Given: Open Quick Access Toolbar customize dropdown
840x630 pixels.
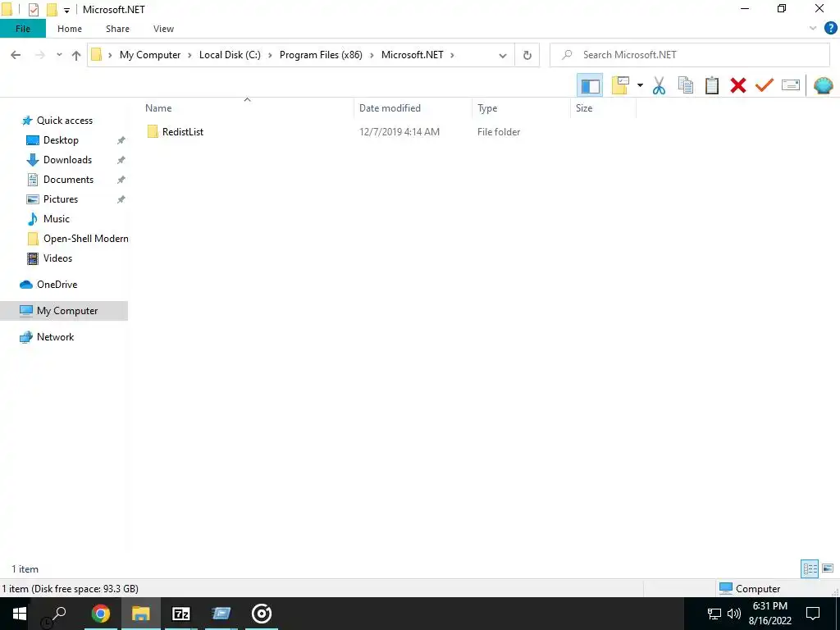Looking at the screenshot, I should (x=66, y=10).
